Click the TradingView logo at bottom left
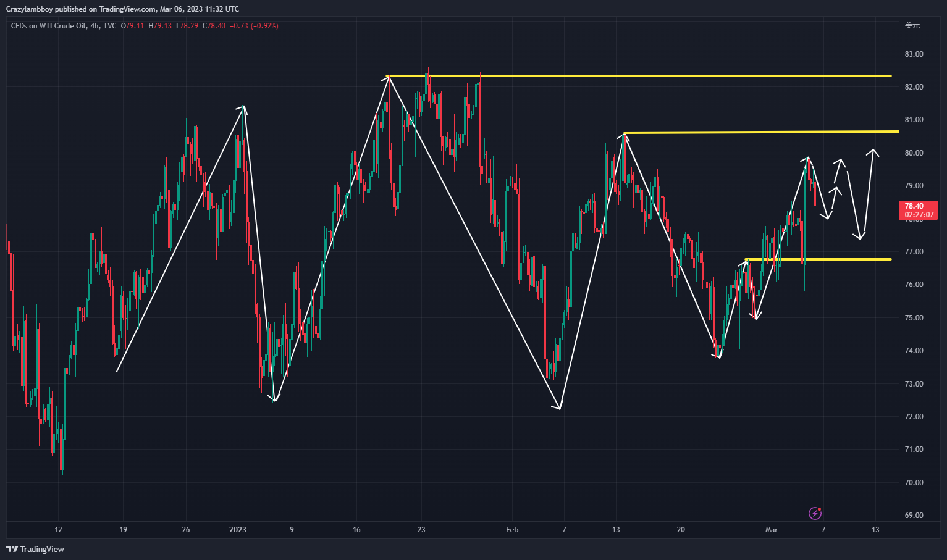The height and width of the screenshot is (560, 947). pos(35,549)
